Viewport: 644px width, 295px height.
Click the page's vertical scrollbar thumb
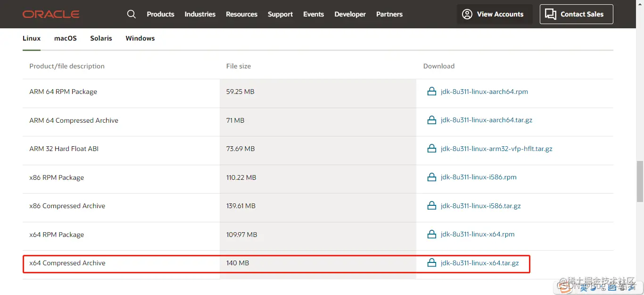pyautogui.click(x=640, y=181)
